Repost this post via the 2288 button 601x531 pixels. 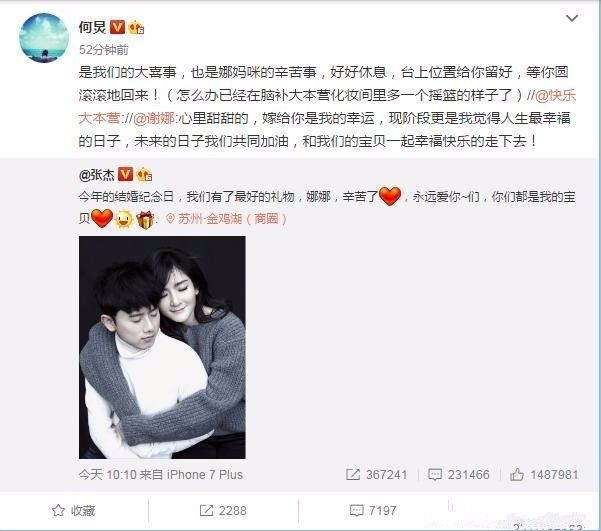click(x=223, y=511)
